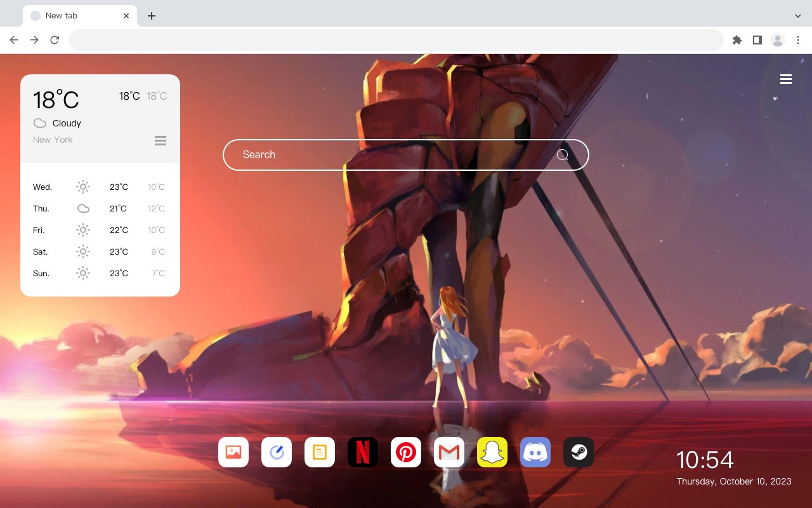This screenshot has height=508, width=812.
Task: Go forward to next page
Action: [34, 40]
